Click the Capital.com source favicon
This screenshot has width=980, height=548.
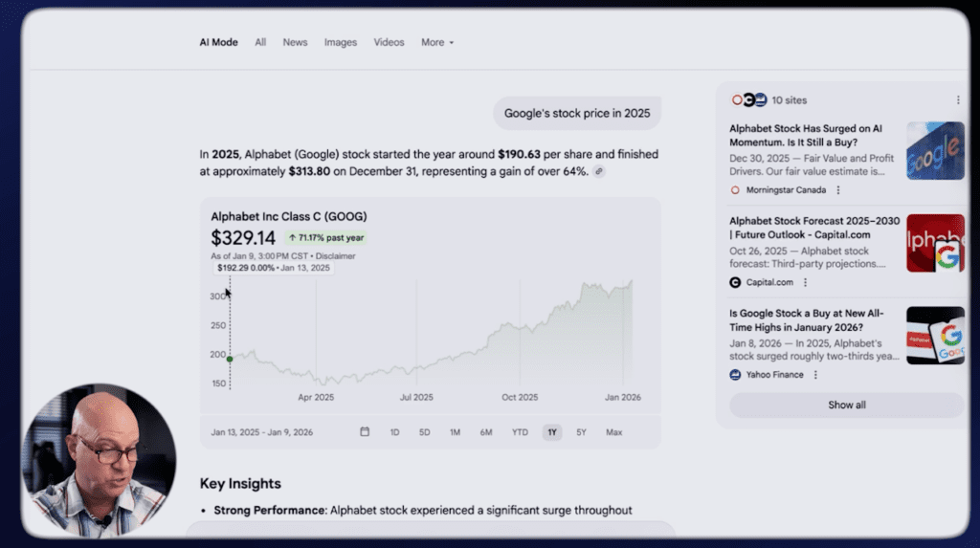735,283
